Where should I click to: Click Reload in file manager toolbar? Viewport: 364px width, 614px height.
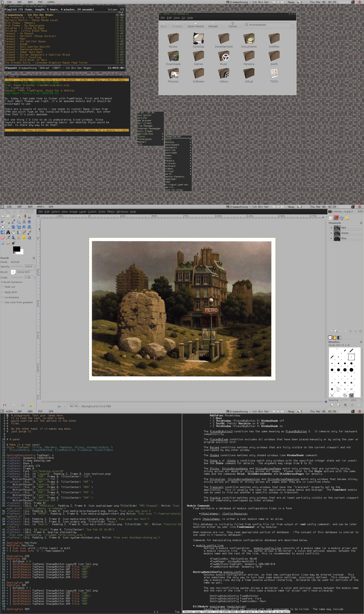point(213,25)
